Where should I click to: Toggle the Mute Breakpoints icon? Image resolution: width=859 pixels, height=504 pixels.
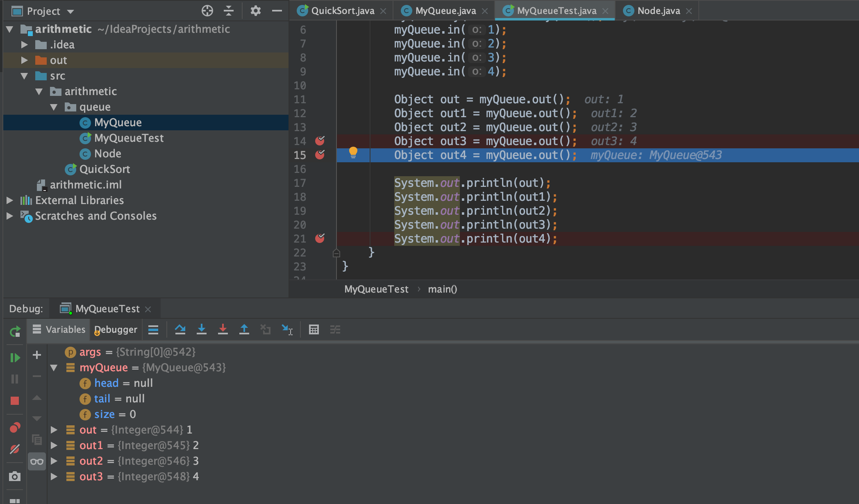[15, 449]
